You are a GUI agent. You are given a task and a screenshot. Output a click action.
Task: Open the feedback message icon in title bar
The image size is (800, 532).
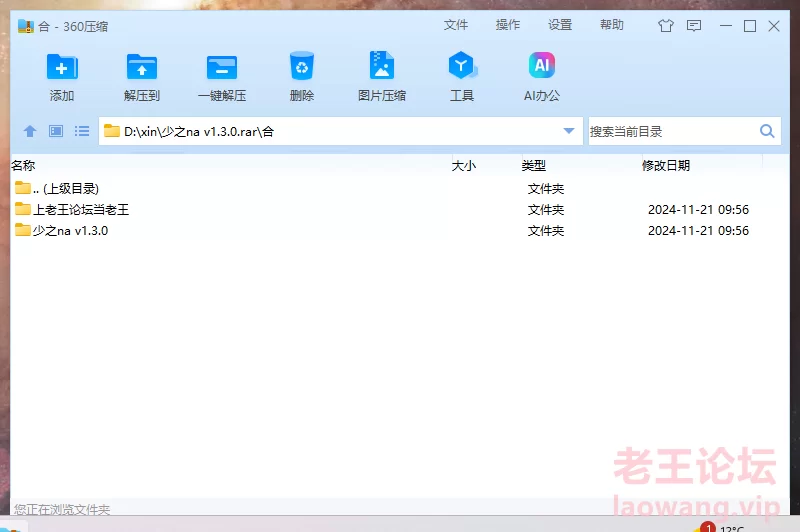tap(694, 26)
